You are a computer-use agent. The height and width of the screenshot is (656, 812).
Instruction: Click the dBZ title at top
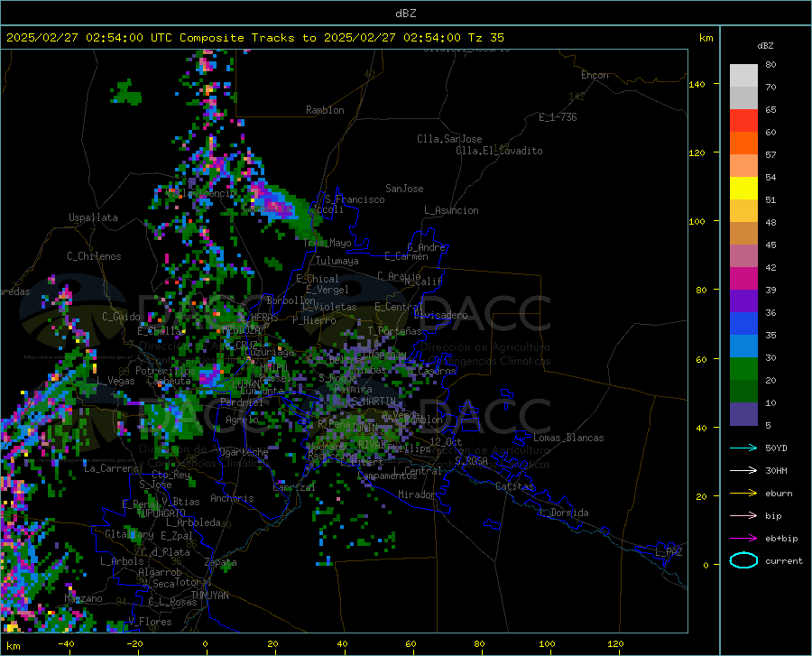405,14
